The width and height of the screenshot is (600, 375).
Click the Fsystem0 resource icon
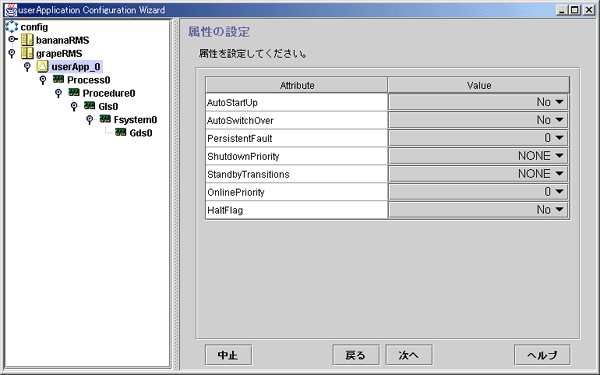105,119
